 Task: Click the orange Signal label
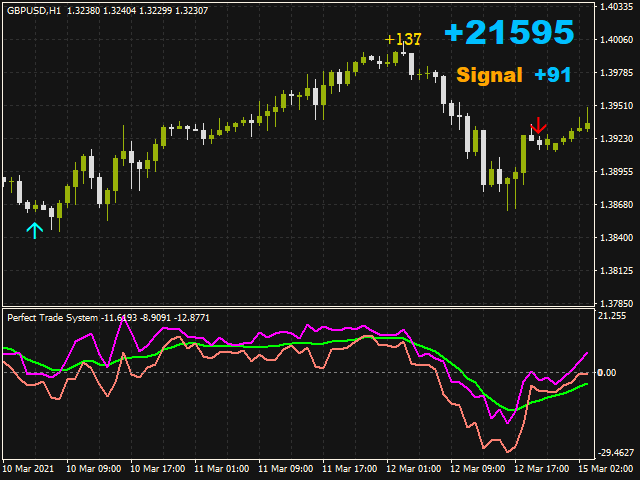(489, 75)
